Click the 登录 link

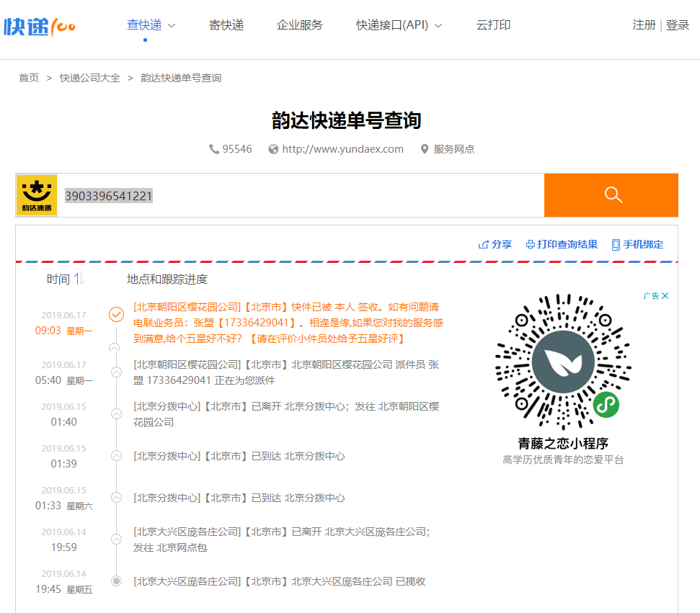[x=677, y=25]
